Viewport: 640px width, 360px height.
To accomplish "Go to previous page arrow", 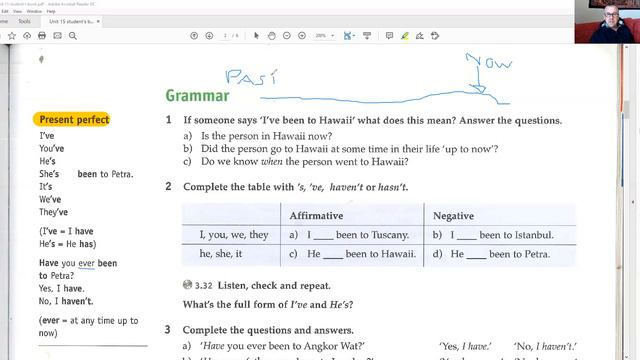I will coord(194,36).
